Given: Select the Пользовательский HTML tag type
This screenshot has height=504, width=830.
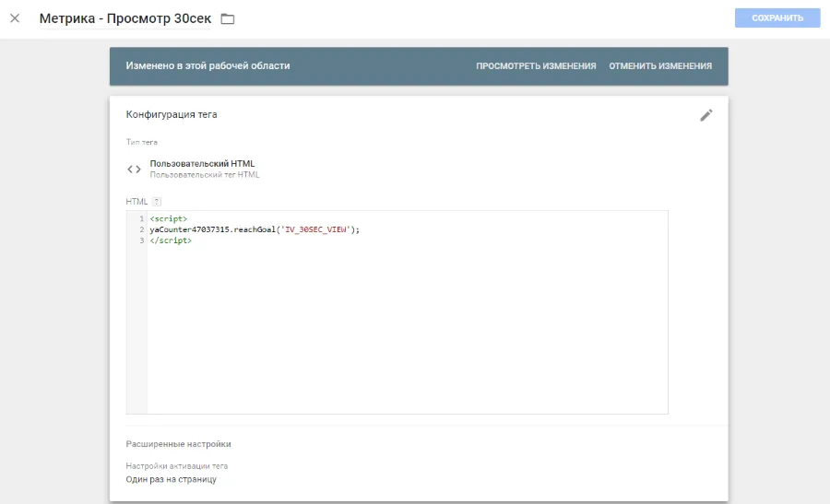Looking at the screenshot, I should (202, 164).
